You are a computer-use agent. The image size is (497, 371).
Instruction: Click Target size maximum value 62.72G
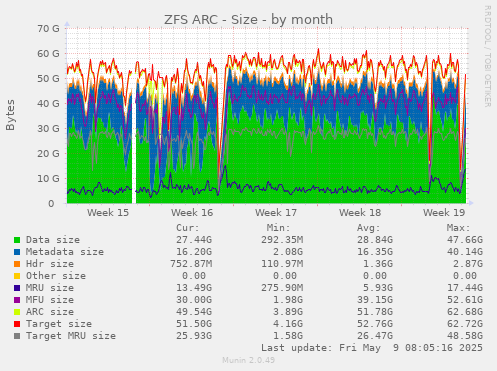click(x=465, y=324)
